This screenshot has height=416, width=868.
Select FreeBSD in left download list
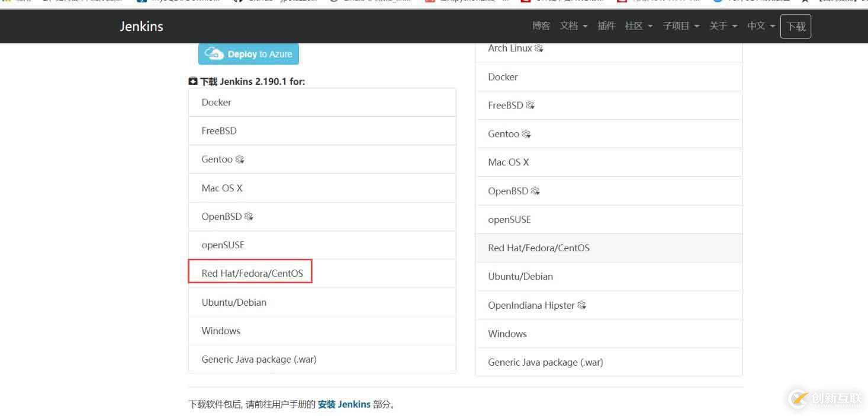(322, 131)
